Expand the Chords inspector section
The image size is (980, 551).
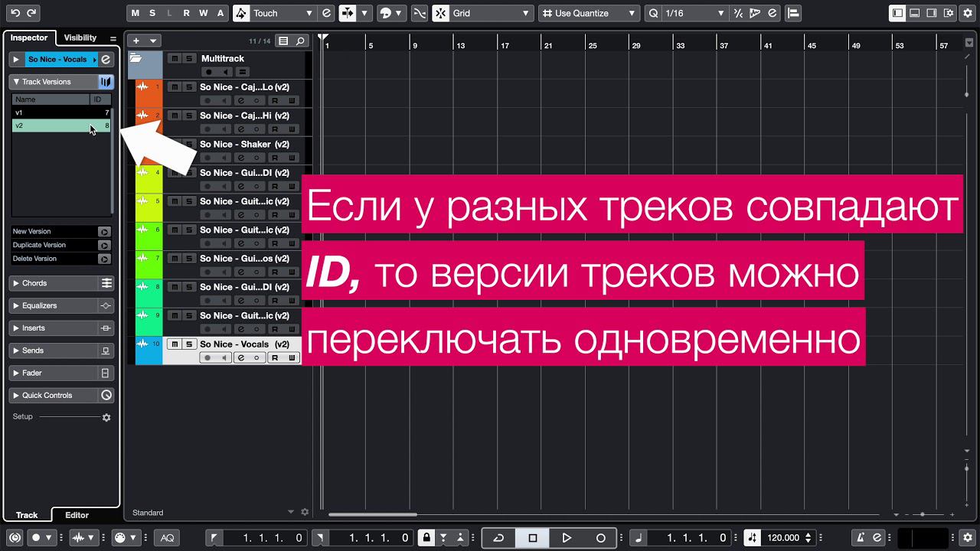point(16,283)
